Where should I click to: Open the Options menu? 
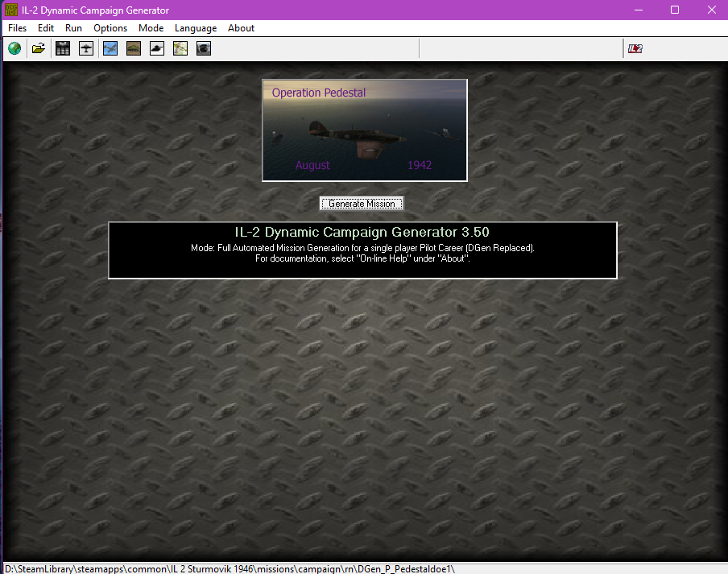[110, 28]
